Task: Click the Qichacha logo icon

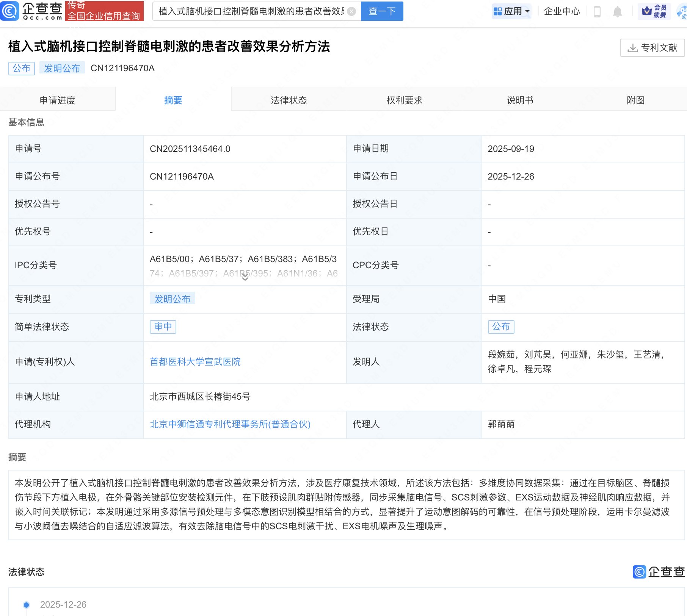Action: [x=9, y=11]
